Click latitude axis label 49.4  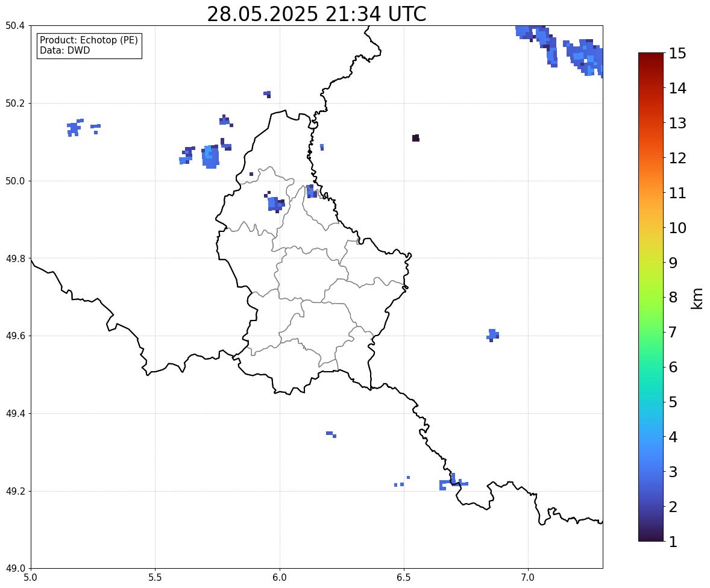tap(15, 414)
